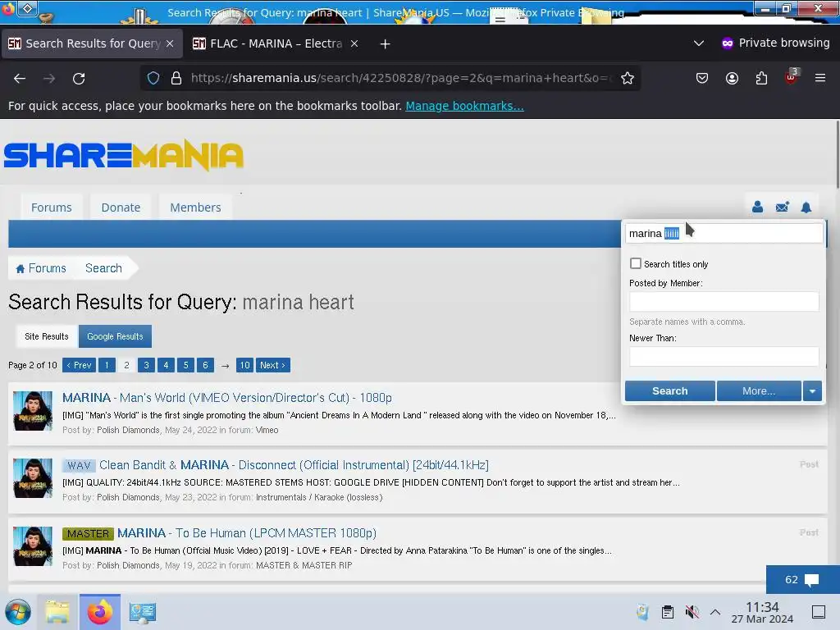Switch to the FLAC - MARINA - Electra tab
The width and height of the screenshot is (840, 630).
(276, 44)
